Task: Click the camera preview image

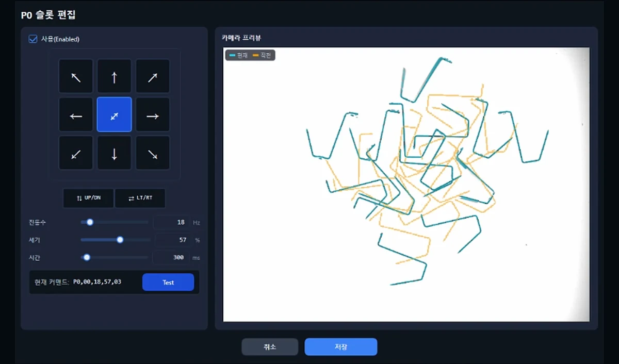Action: tap(406, 185)
